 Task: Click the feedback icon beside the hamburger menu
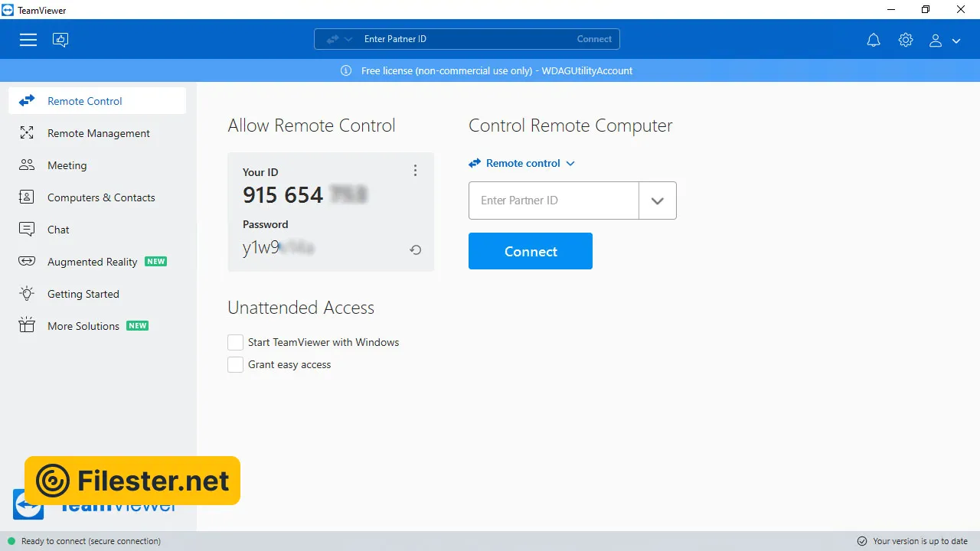[x=60, y=40]
